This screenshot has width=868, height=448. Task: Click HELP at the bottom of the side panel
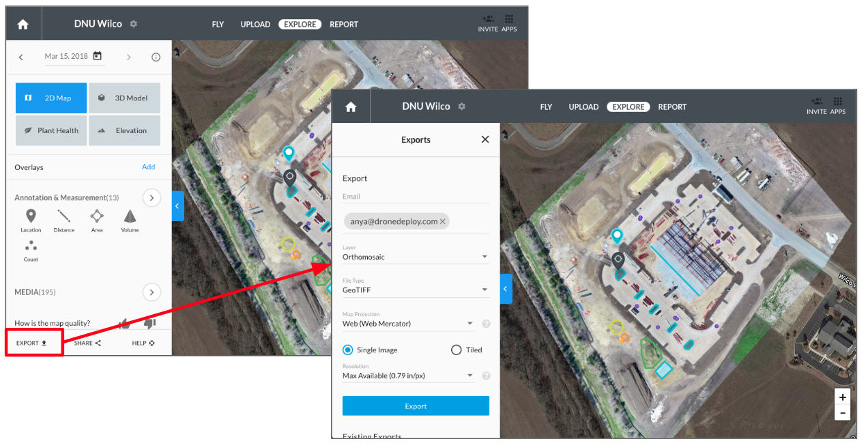point(143,343)
